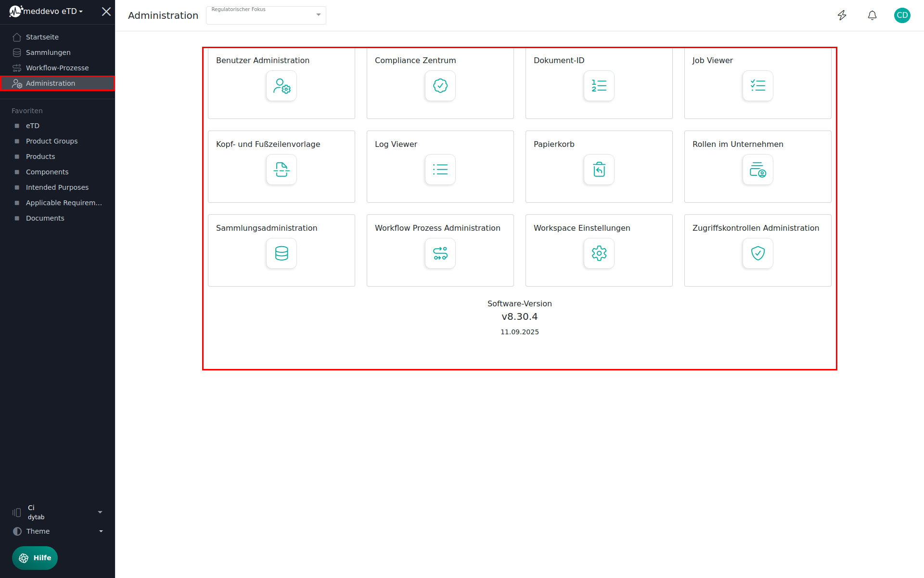
Task: Click the workspace building icon near Ci
Action: point(17,512)
